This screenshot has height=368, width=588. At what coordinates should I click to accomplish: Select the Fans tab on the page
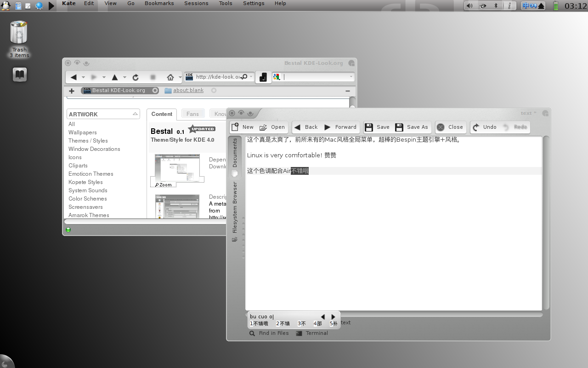(193, 114)
